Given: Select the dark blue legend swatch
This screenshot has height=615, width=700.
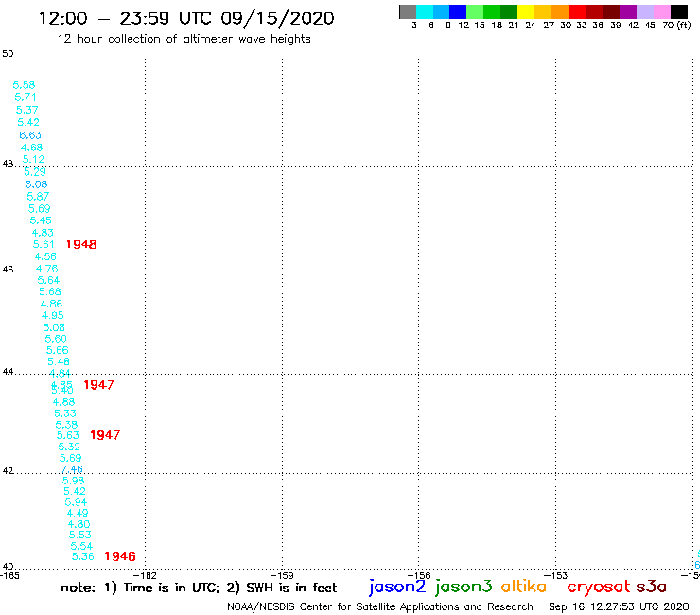Looking at the screenshot, I should tap(458, 11).
